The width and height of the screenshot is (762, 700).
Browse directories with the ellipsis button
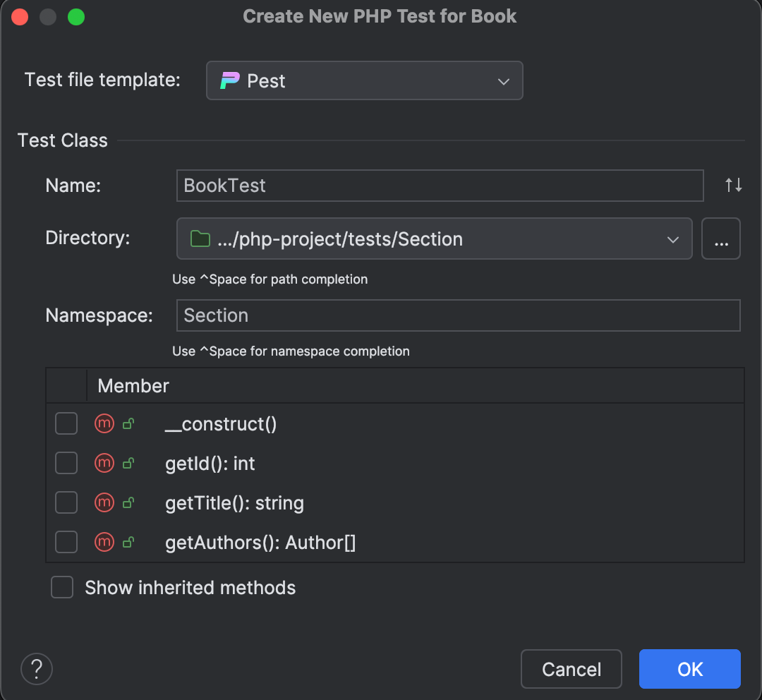(720, 239)
